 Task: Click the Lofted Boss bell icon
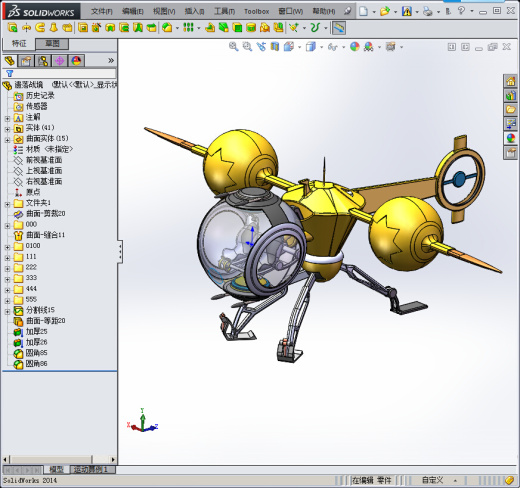54,28
